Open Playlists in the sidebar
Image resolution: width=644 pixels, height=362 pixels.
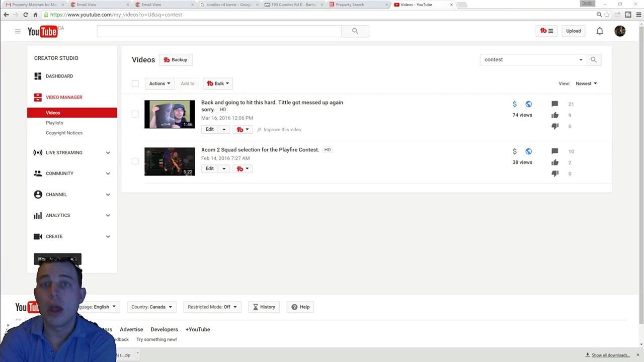[x=54, y=123]
